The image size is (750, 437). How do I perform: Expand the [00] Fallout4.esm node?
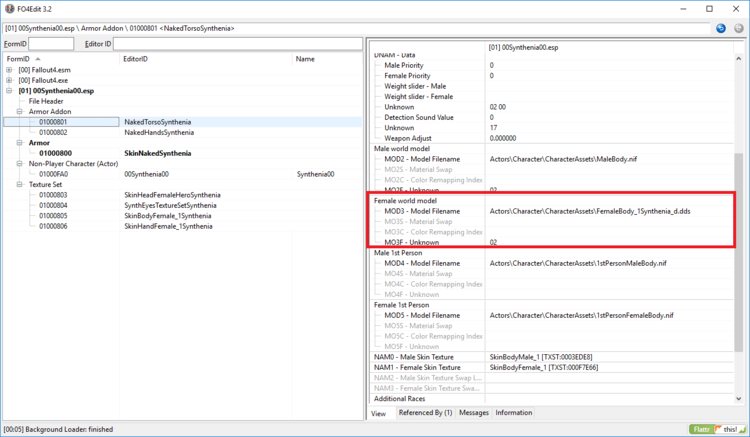9,70
